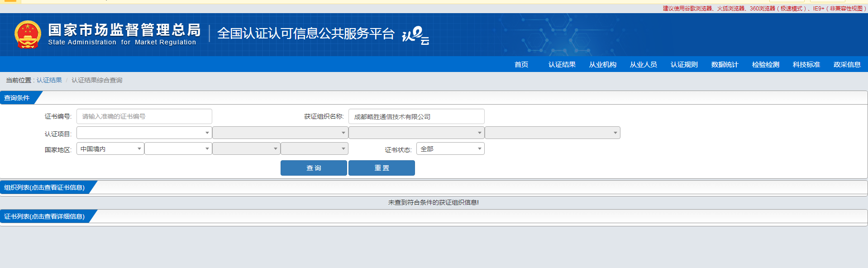This screenshot has height=268, width=868.
Task: Click the red browser recommendation notice
Action: point(764,9)
